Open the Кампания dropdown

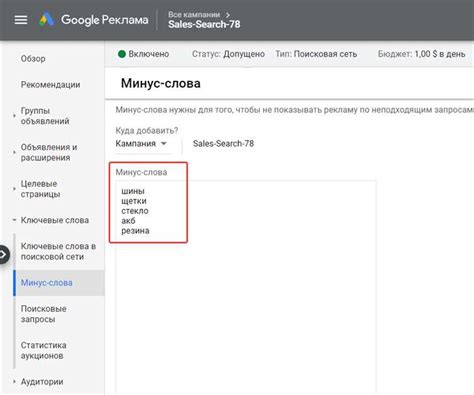[x=141, y=144]
